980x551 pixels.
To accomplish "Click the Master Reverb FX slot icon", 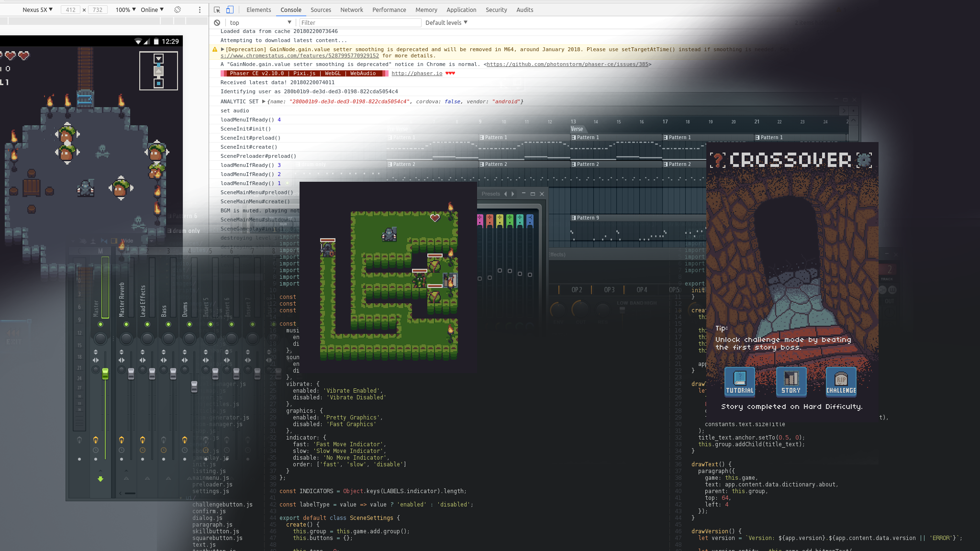I will pos(122,440).
